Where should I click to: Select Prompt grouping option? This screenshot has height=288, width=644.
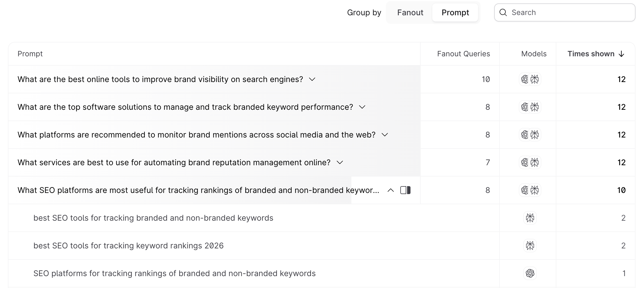(x=455, y=12)
